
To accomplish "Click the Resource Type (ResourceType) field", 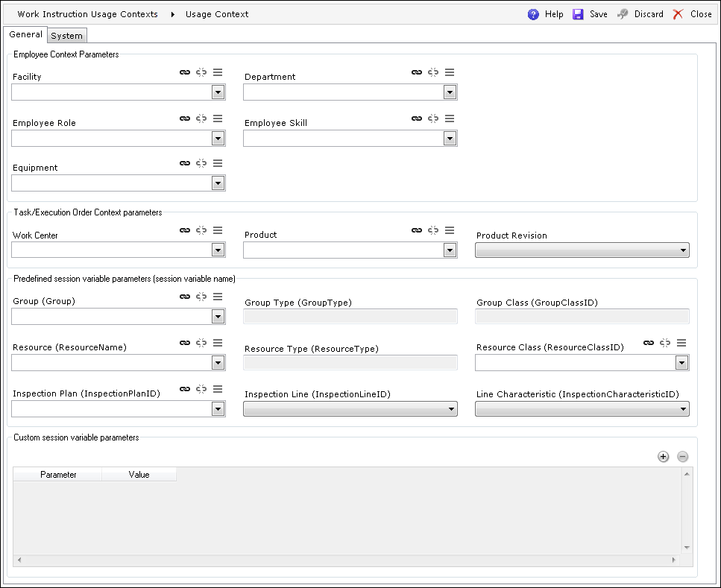I will [x=350, y=363].
